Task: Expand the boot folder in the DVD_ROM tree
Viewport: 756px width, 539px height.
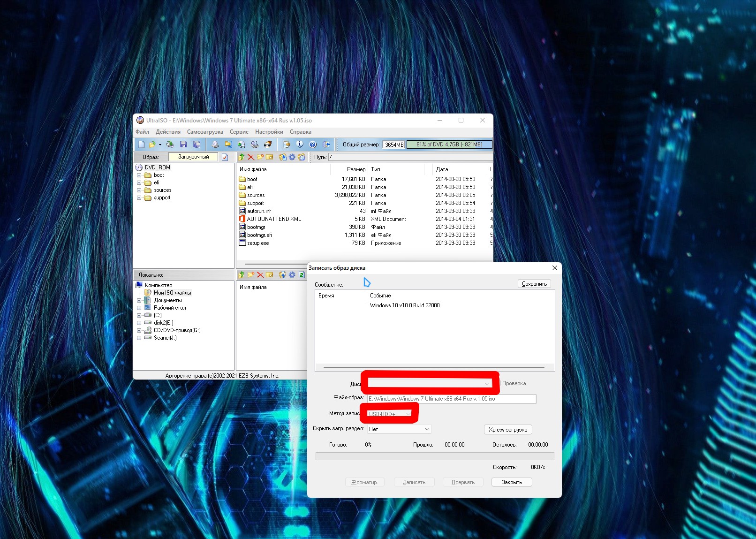Action: coord(139,175)
